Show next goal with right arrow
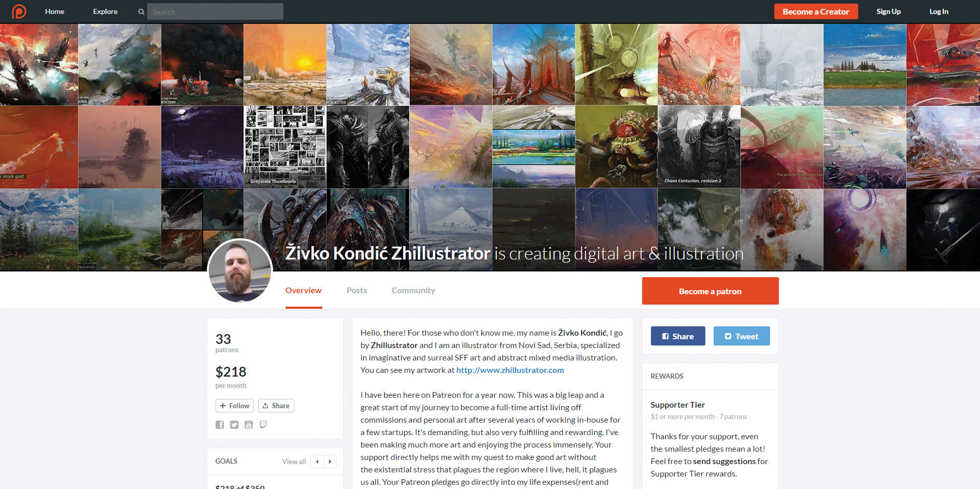This screenshot has height=489, width=980. pos(330,462)
